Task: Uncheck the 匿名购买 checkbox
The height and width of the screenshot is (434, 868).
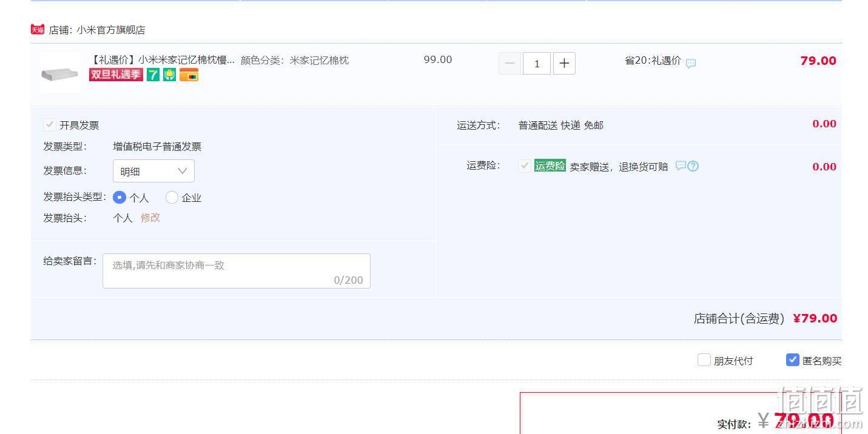Action: pos(793,360)
